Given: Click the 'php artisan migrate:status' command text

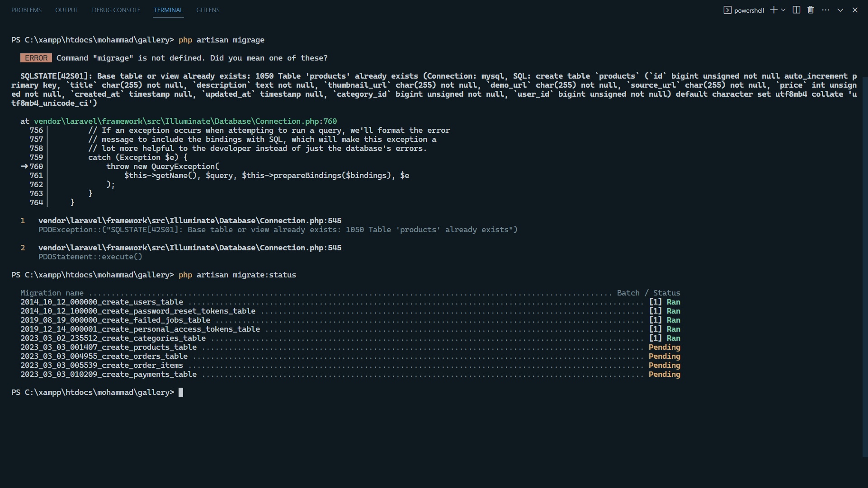Looking at the screenshot, I should [x=237, y=275].
